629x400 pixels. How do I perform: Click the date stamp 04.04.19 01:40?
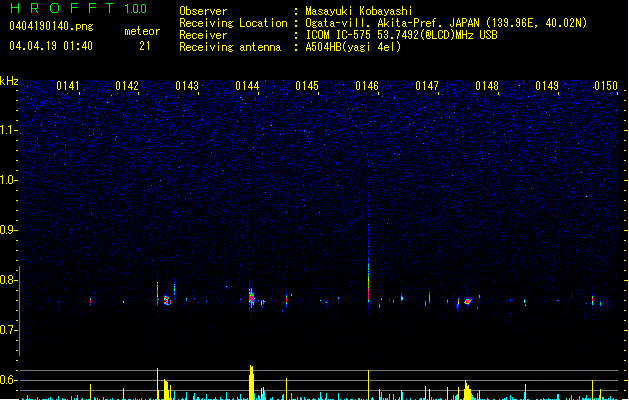click(51, 46)
